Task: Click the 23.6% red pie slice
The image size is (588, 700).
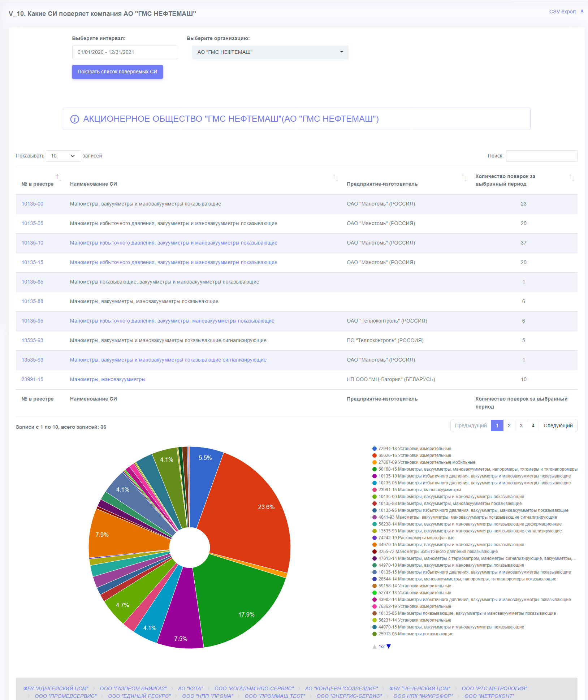Action: [x=249, y=513]
